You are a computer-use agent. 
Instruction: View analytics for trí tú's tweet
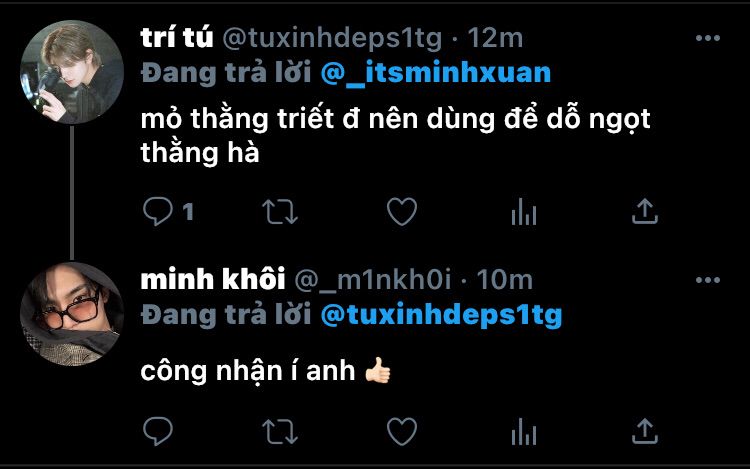click(524, 211)
